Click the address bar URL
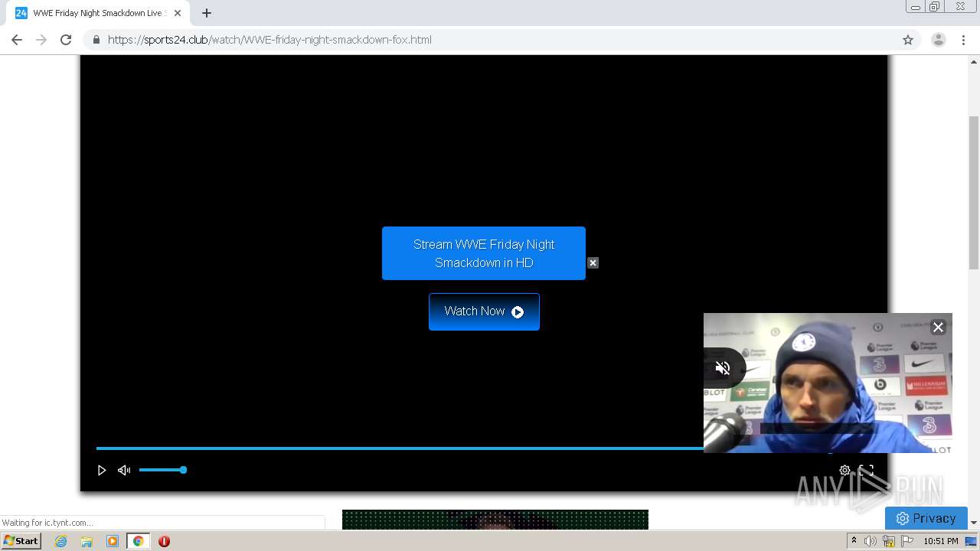 click(269, 40)
